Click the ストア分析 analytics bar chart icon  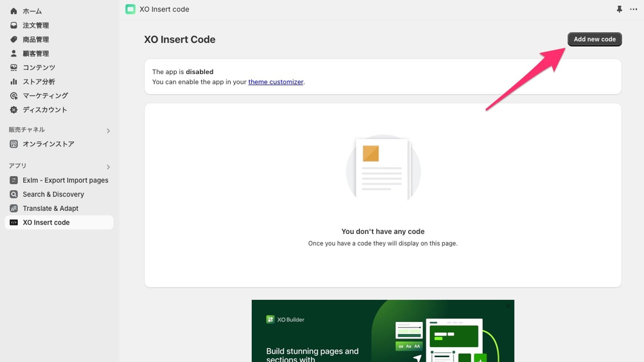point(14,82)
